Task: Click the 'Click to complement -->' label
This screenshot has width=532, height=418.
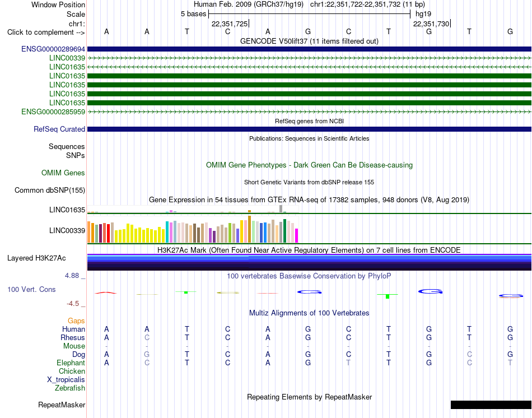Action: click(46, 32)
